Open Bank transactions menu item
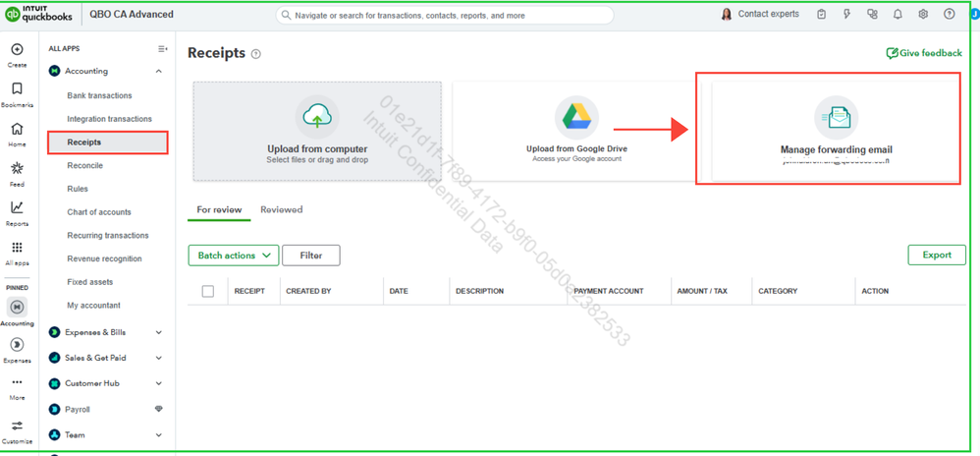Viewport: 980px width, 456px height. point(99,95)
